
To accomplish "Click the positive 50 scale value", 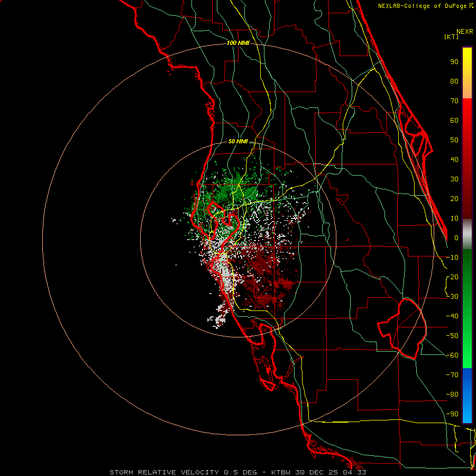I will [x=454, y=140].
